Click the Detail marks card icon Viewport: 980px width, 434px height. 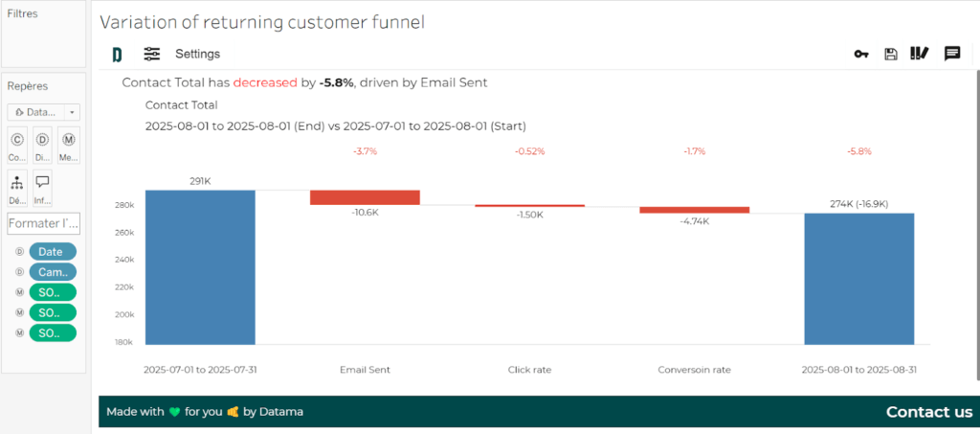[42, 145]
